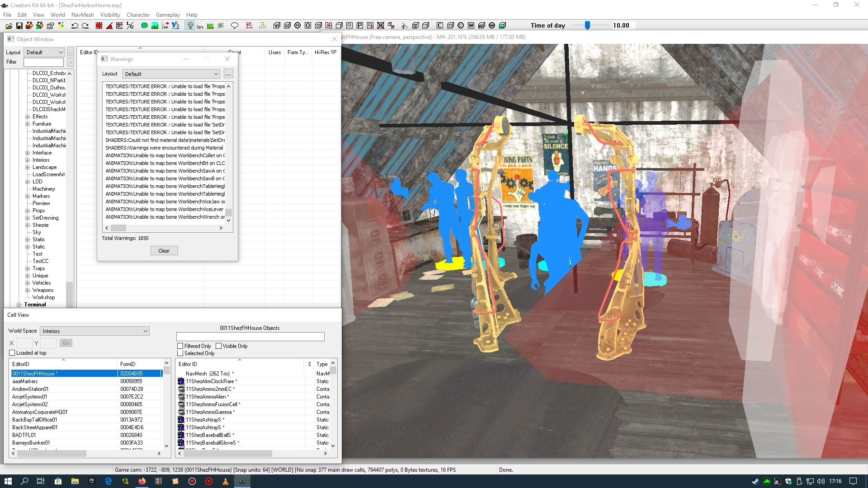The image size is (868, 488).
Task: Check the Loaded at top option
Action: click(x=12, y=353)
